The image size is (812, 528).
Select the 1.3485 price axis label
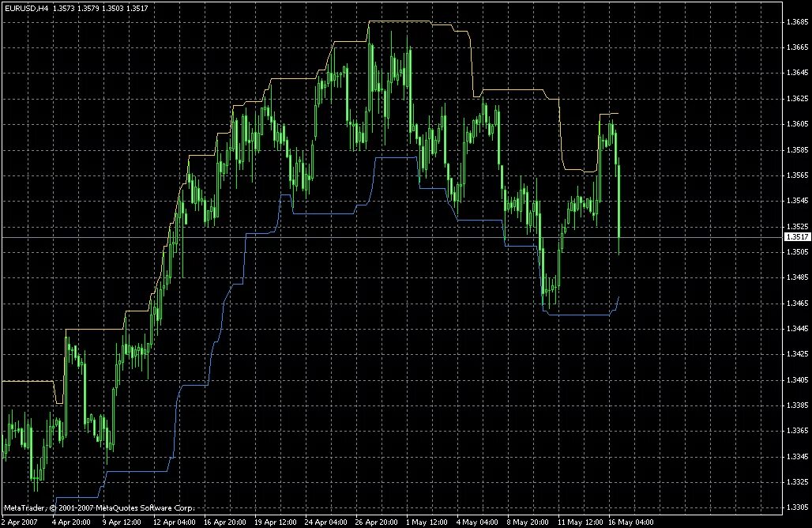click(x=797, y=277)
